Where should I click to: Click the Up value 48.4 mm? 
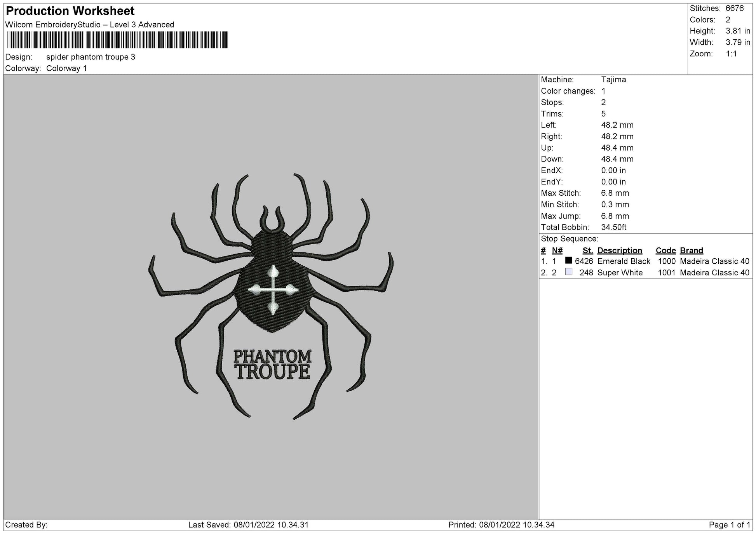(x=617, y=148)
